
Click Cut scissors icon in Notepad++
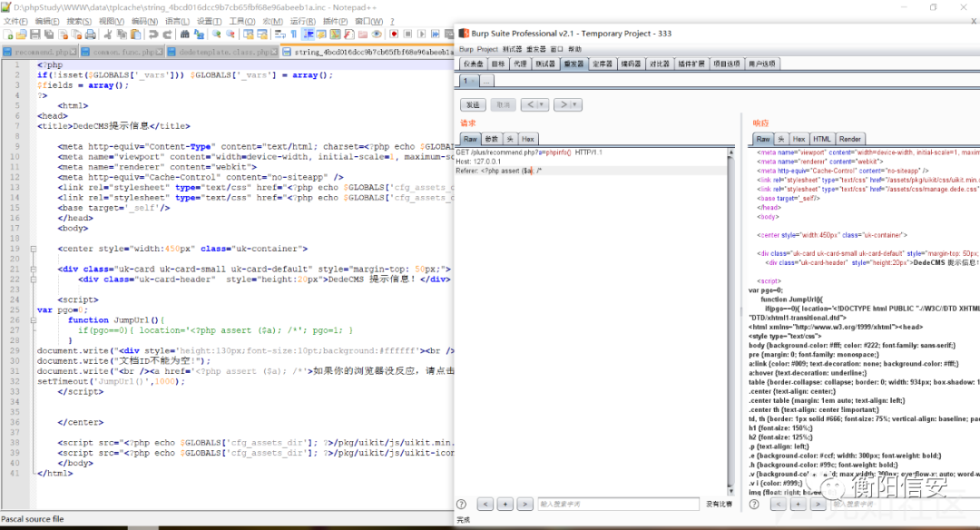point(107,34)
